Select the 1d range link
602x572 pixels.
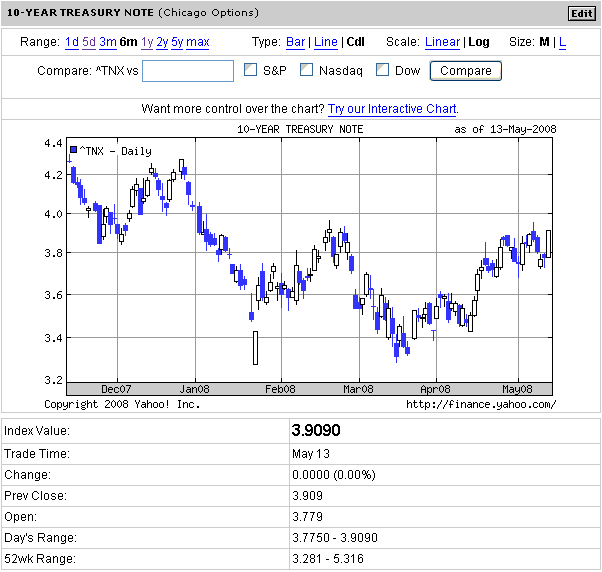(72, 42)
